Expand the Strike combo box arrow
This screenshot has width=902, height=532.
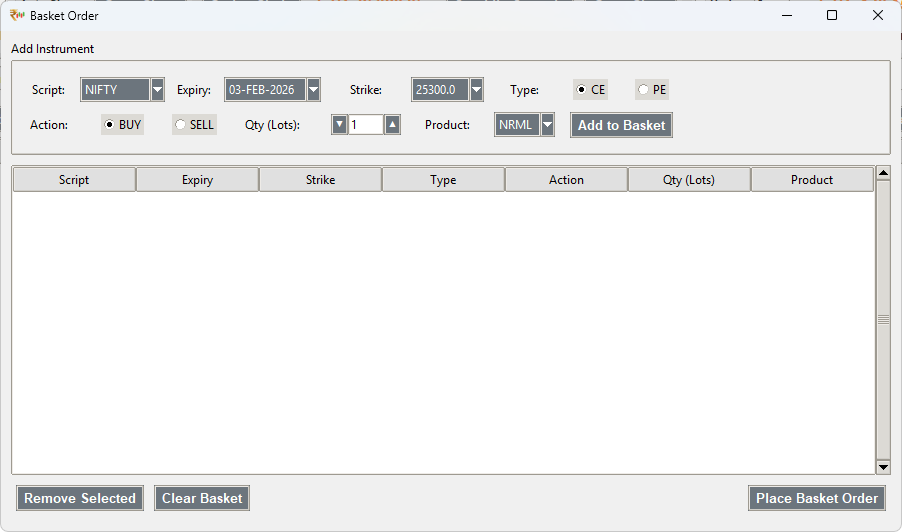tap(476, 90)
